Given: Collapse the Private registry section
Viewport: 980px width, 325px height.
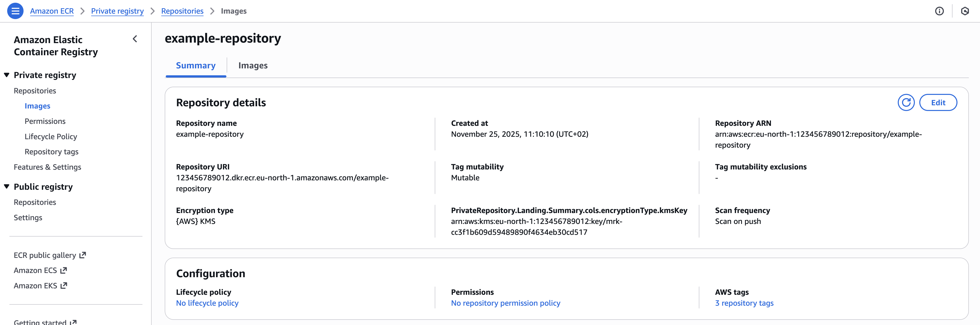Looking at the screenshot, I should pos(7,75).
